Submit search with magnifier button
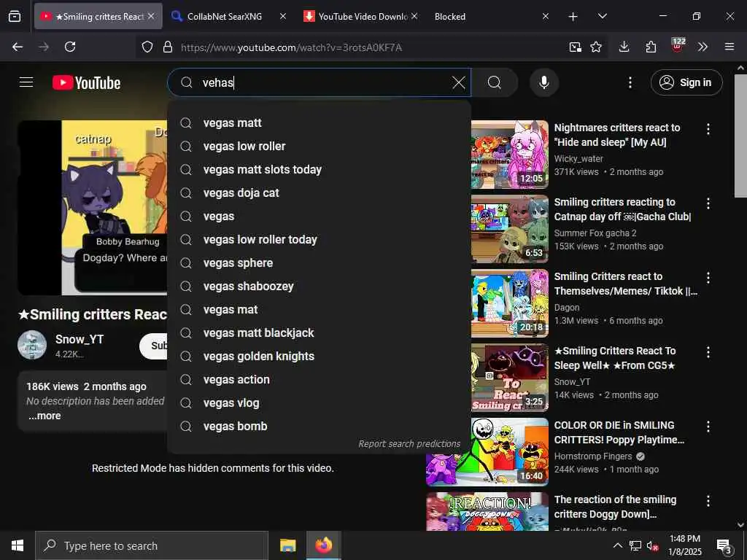Screen dimensions: 747x560 495,83
